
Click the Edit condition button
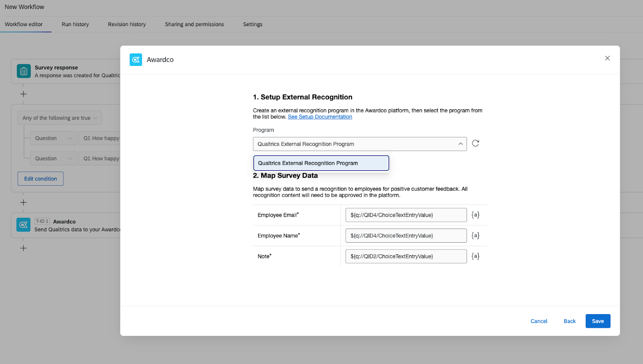(x=41, y=179)
